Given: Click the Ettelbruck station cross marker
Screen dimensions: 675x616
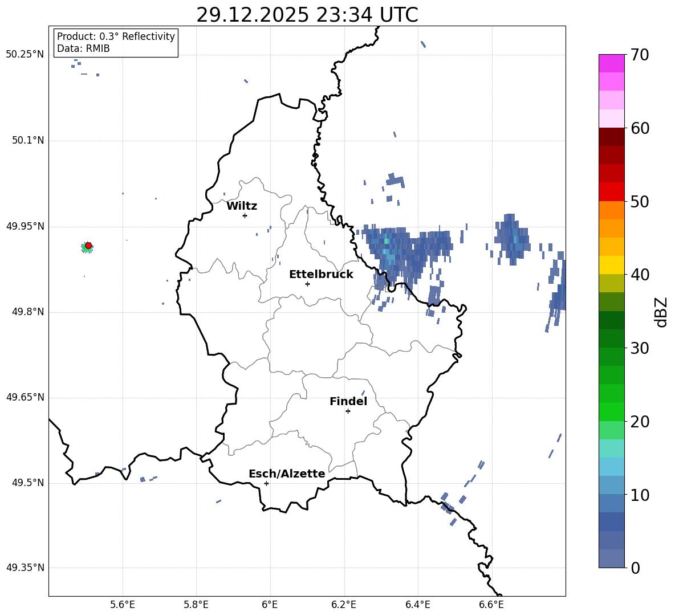Looking at the screenshot, I should click(307, 284).
